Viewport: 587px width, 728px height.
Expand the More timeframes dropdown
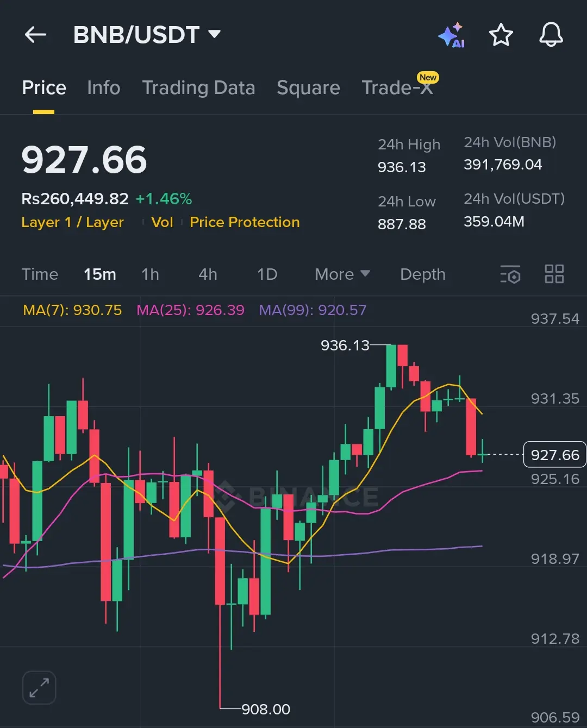(x=342, y=274)
